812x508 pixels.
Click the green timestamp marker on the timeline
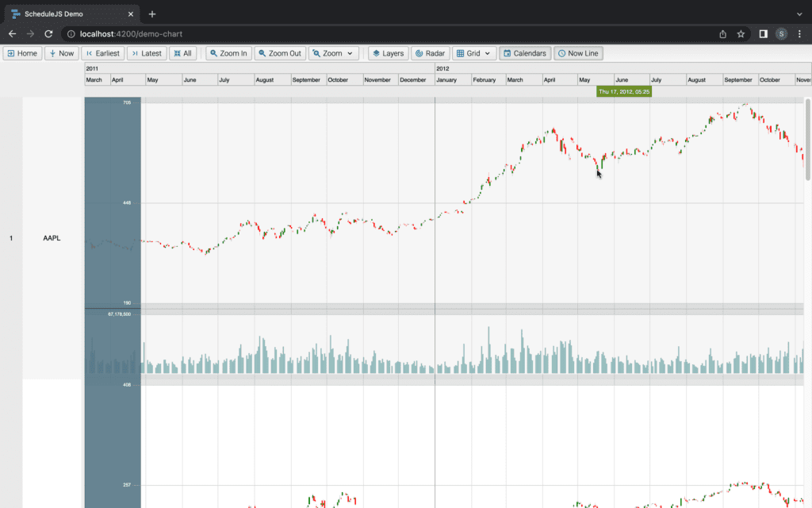point(623,91)
